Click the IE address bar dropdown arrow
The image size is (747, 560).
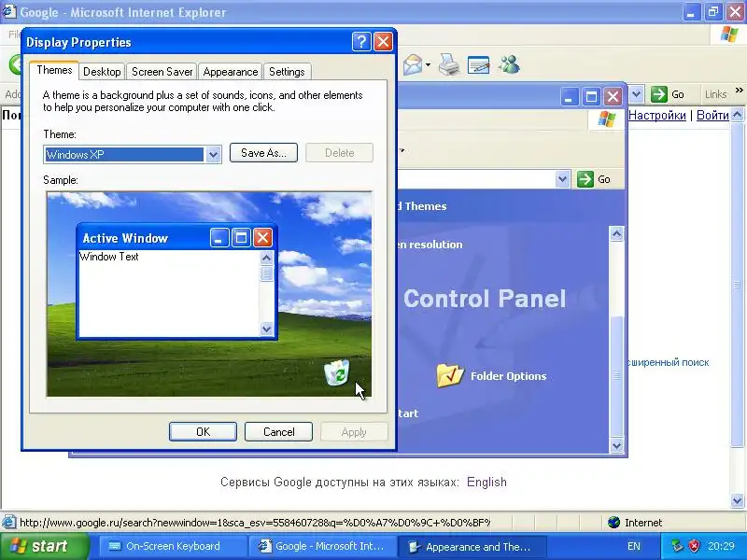(636, 94)
